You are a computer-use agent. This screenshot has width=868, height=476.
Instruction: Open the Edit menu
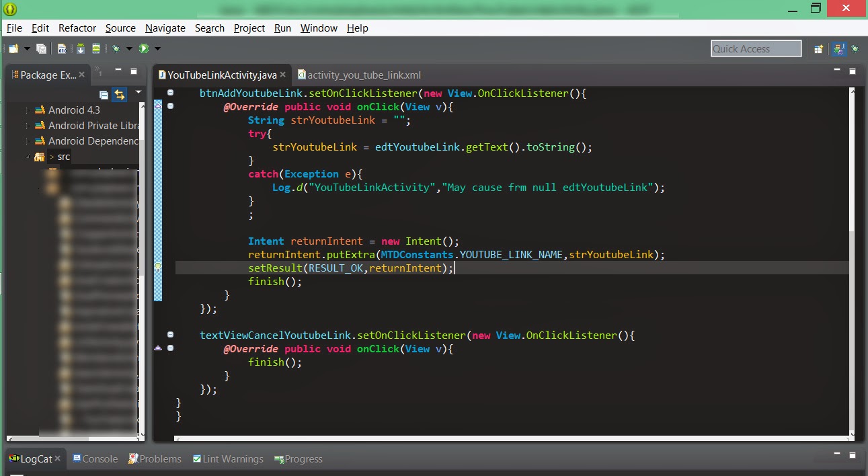(x=40, y=28)
